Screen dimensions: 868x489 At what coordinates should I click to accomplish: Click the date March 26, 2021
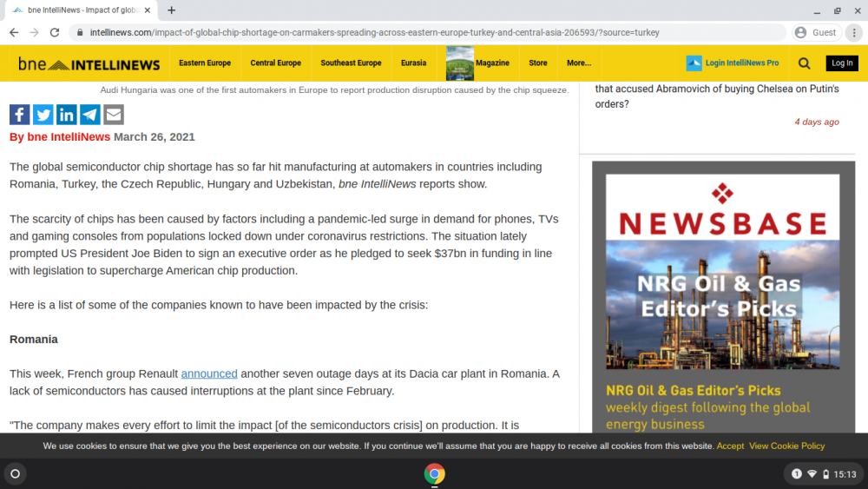click(155, 136)
